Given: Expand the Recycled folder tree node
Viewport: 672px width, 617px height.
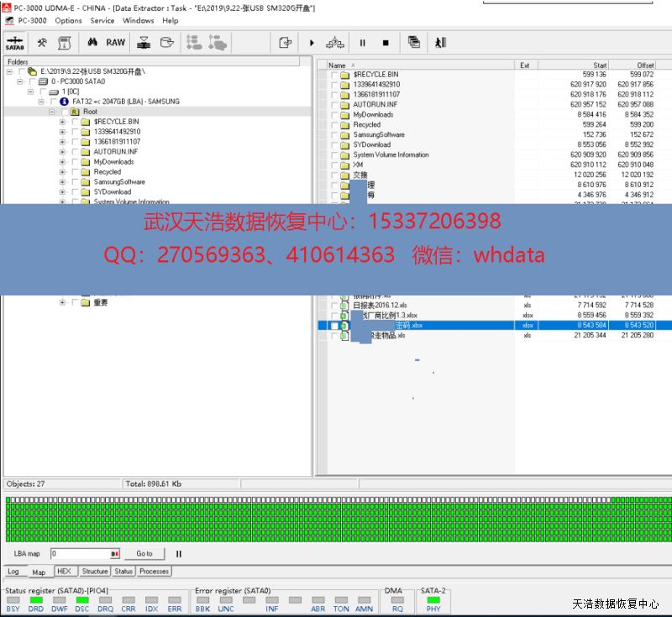Looking at the screenshot, I should pyautogui.click(x=62, y=172).
